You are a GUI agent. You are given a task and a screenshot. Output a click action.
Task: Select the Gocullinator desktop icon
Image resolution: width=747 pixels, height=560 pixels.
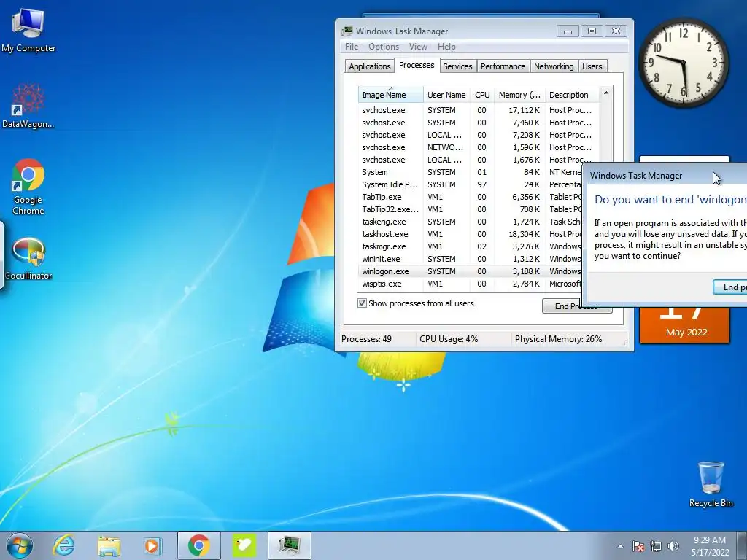28,258
